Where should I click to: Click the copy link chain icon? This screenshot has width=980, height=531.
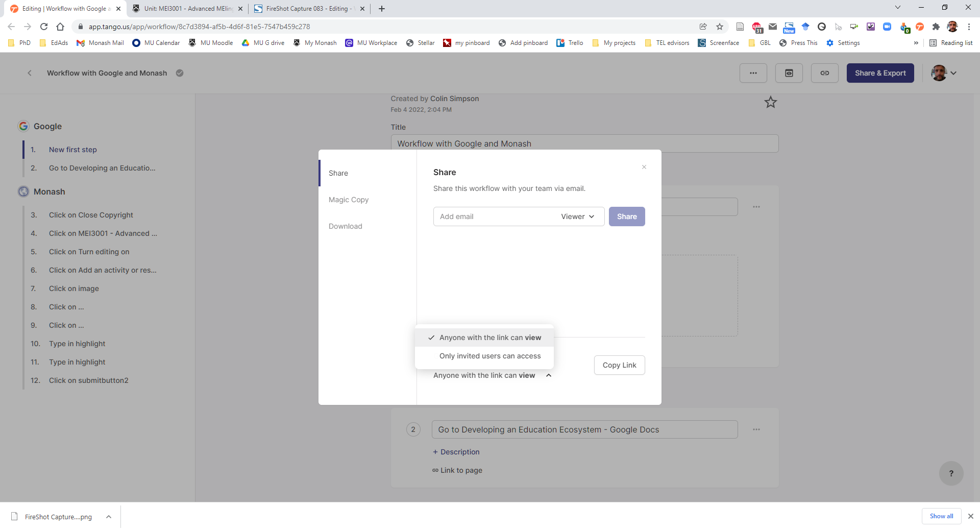pos(825,73)
